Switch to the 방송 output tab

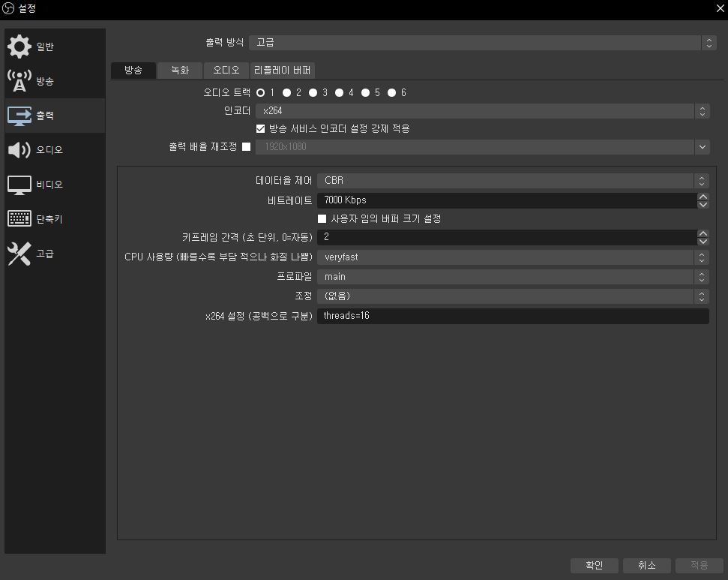click(133, 71)
